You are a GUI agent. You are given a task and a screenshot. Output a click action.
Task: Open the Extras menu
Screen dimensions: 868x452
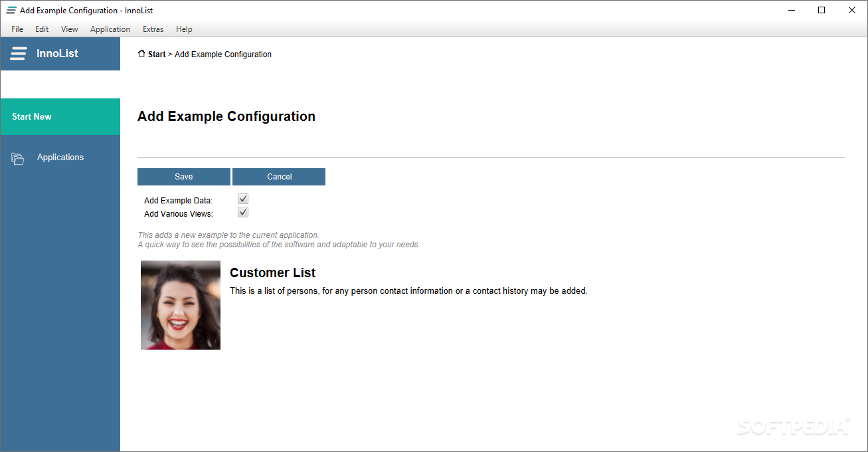pos(153,29)
